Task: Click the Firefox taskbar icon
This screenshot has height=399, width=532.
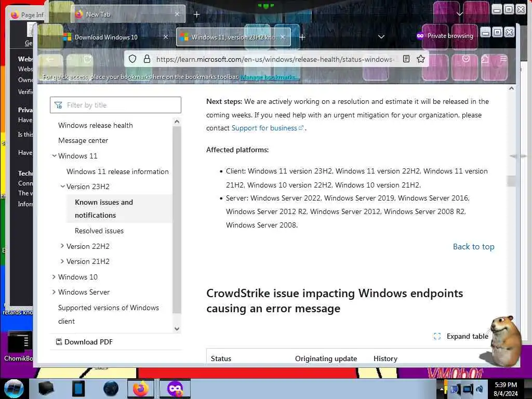Action: [140, 389]
